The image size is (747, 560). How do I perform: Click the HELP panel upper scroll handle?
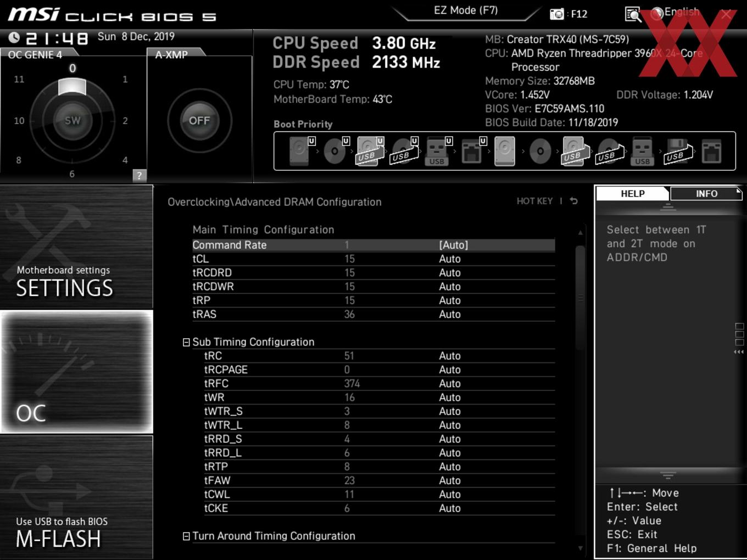click(668, 207)
